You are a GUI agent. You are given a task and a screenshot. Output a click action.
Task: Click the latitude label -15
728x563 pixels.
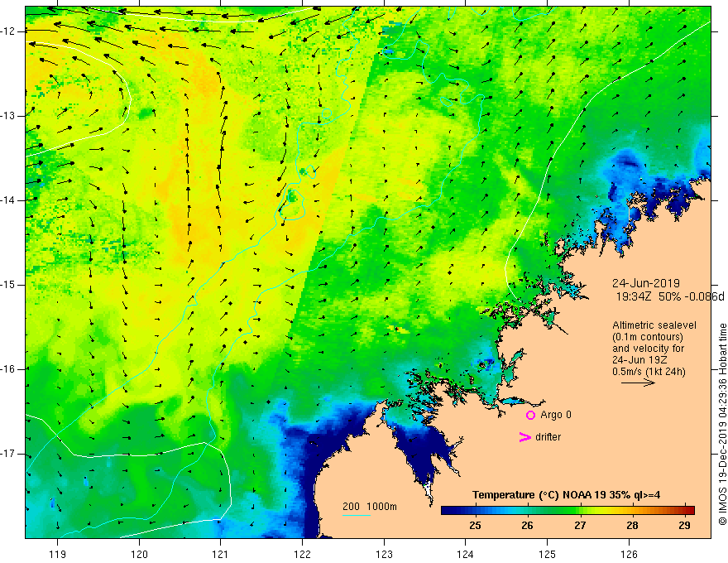(x=8, y=285)
